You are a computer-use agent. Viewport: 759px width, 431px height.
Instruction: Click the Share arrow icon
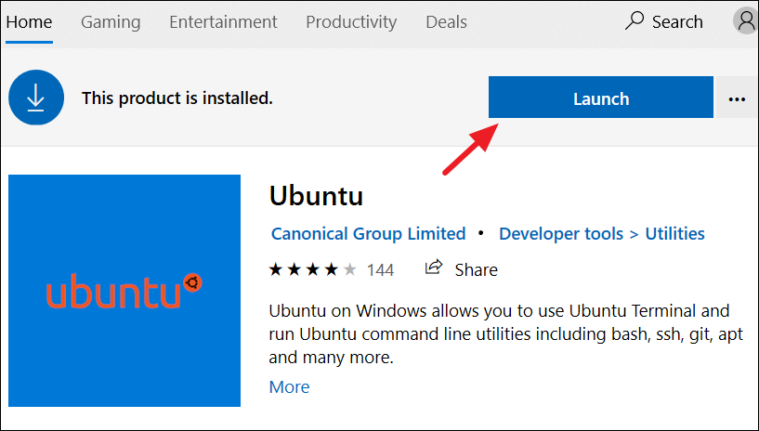click(434, 267)
